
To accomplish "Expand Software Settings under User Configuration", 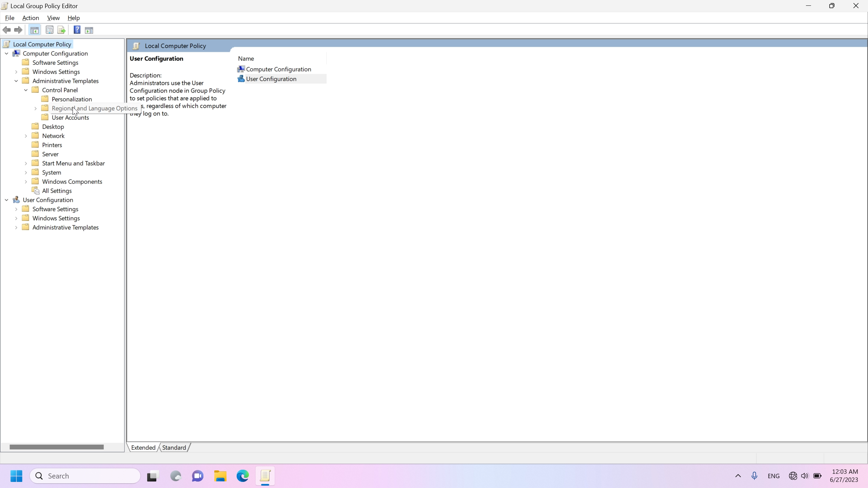I will point(16,209).
